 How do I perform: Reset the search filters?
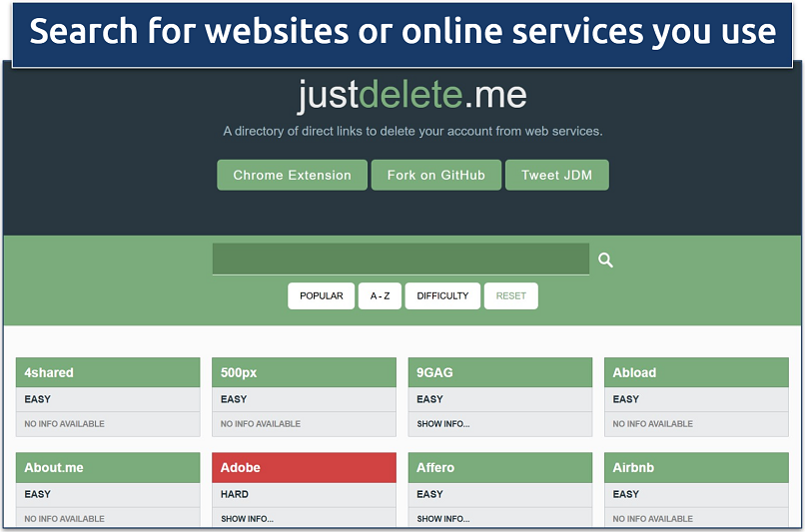(x=510, y=296)
